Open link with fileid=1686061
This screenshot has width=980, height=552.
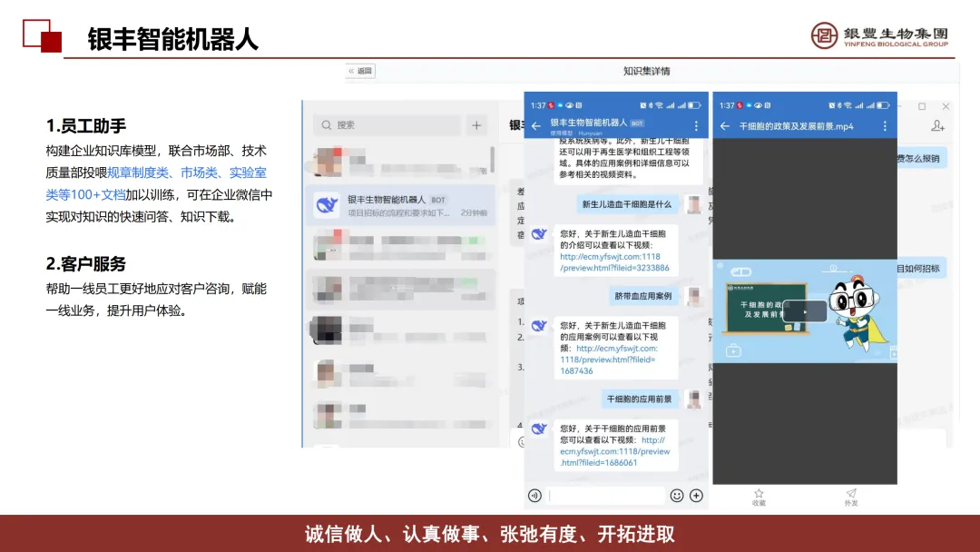point(615,451)
